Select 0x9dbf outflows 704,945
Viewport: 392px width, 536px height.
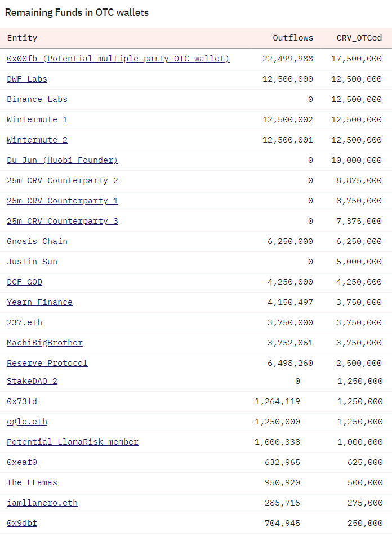point(282,523)
